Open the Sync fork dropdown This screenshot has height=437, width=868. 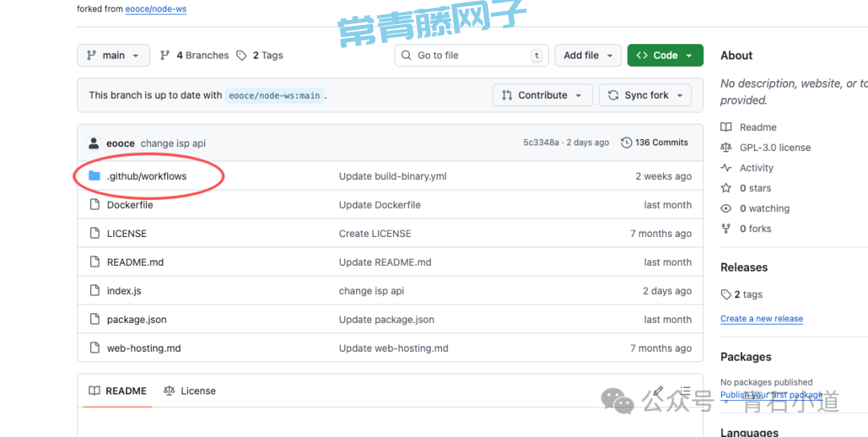(x=645, y=95)
